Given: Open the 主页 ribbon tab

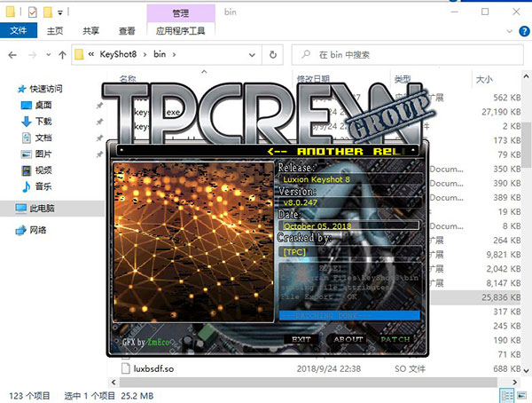Looking at the screenshot, I should (x=55, y=31).
